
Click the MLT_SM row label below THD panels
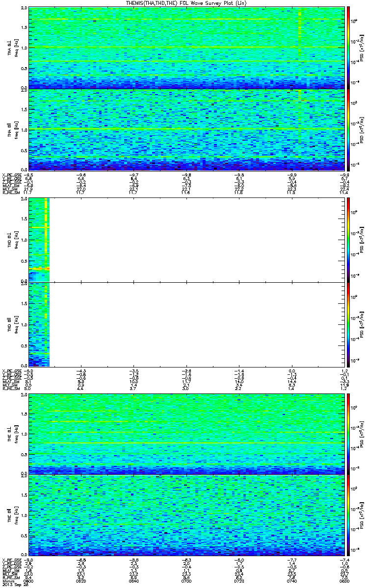point(10,386)
